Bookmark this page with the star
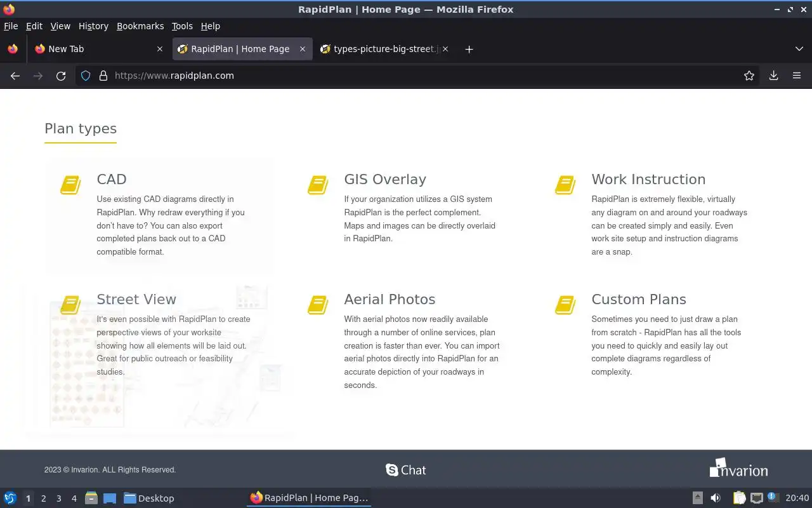812x508 pixels. coord(749,76)
